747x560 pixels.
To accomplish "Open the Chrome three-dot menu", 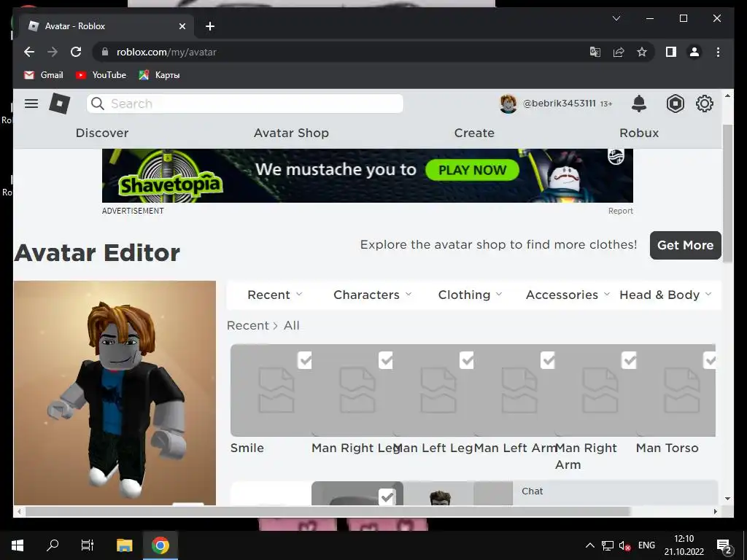I will point(718,52).
